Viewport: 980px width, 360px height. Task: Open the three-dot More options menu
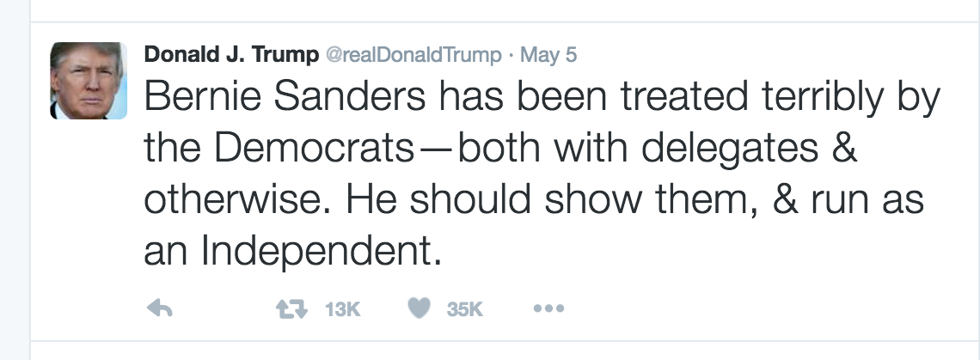click(x=548, y=308)
